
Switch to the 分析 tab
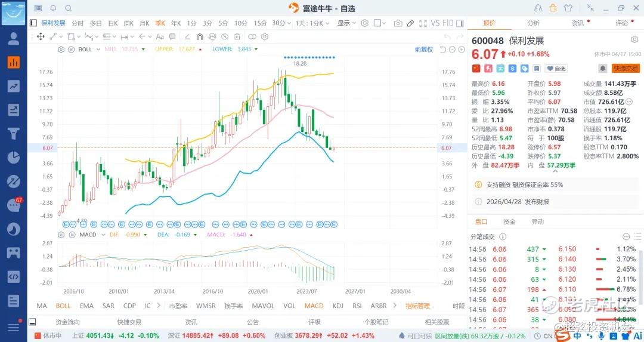coord(533,23)
